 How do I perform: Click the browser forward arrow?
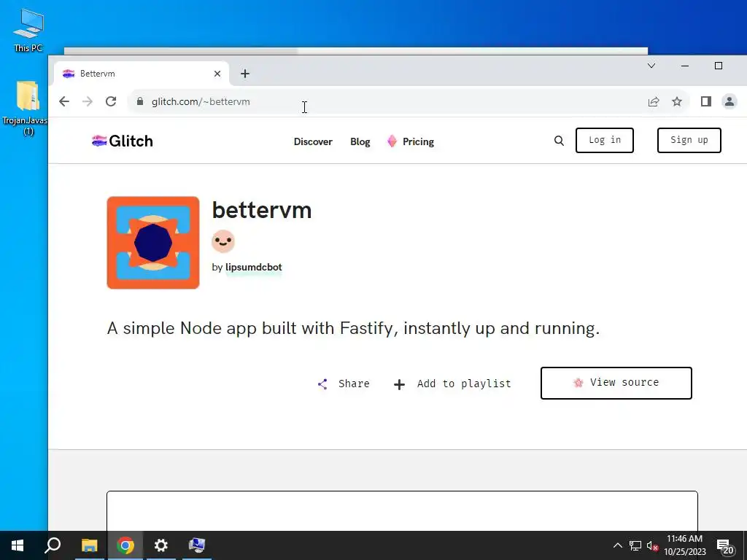[88, 101]
